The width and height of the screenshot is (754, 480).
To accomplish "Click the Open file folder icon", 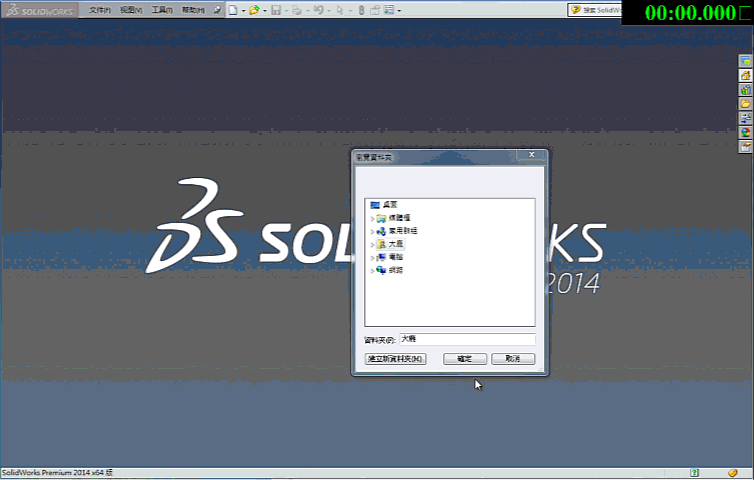I will pos(254,10).
